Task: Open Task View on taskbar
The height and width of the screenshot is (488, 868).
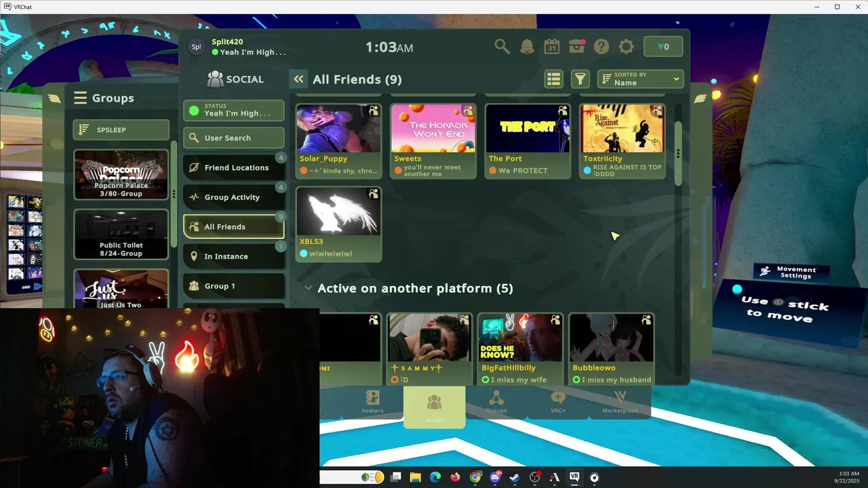Action: tap(396, 477)
